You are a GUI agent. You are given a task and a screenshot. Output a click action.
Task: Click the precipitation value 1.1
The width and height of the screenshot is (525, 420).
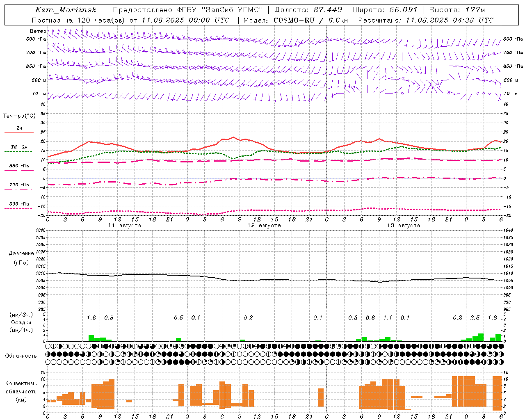(x=388, y=318)
